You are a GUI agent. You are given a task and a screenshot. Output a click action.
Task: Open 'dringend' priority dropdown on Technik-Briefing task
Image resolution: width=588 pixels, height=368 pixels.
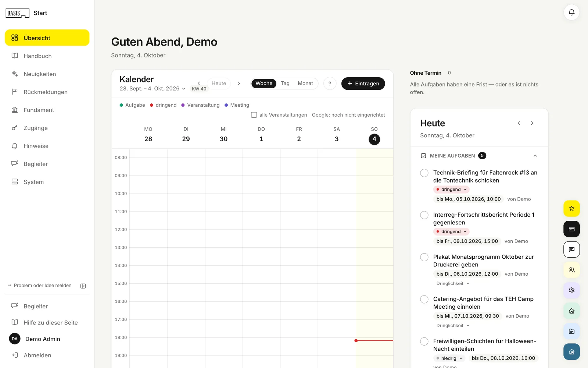pyautogui.click(x=451, y=190)
